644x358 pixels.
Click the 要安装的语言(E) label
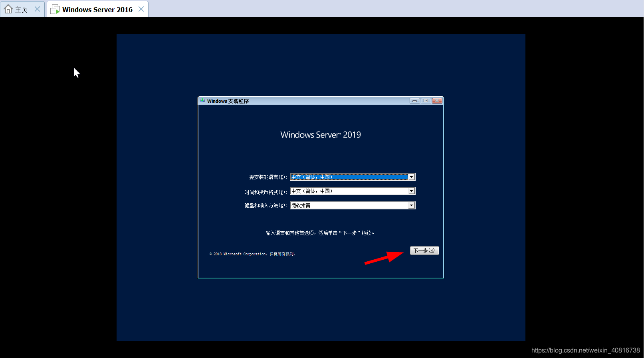pyautogui.click(x=268, y=177)
